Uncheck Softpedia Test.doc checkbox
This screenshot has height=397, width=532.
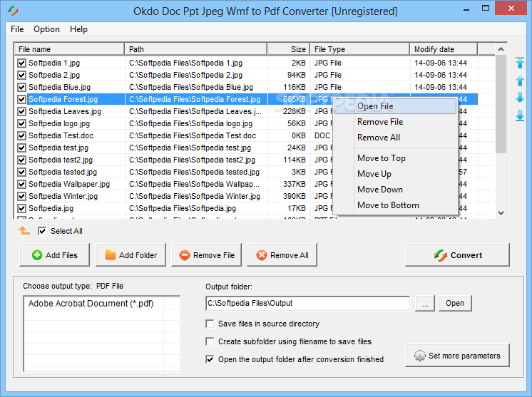click(x=21, y=135)
